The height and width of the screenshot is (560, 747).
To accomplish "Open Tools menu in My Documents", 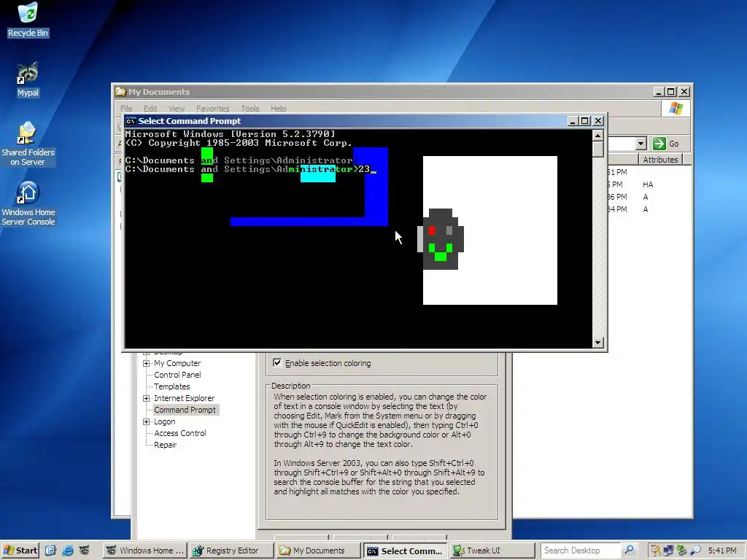I will tap(249, 109).
